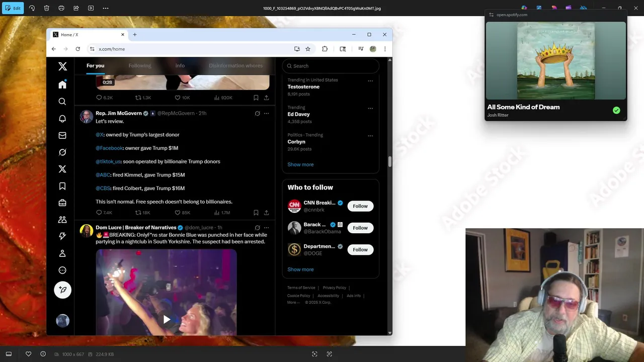Open options for Ed Davey trend

pyautogui.click(x=370, y=108)
